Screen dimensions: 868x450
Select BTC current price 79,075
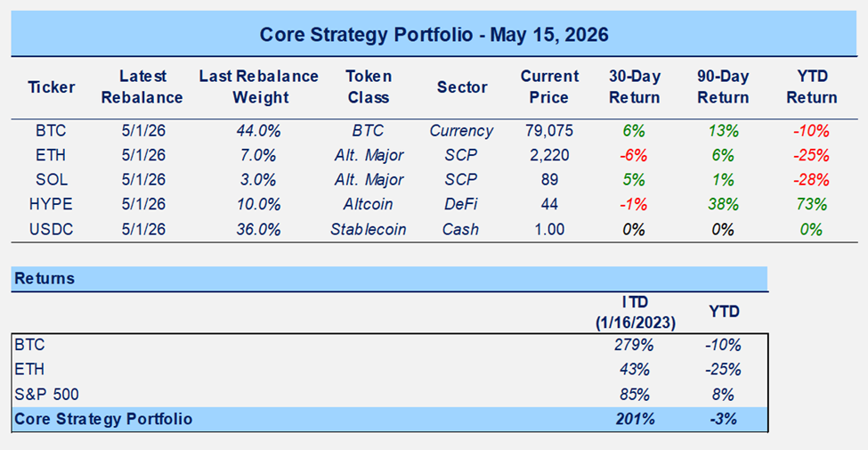[548, 131]
